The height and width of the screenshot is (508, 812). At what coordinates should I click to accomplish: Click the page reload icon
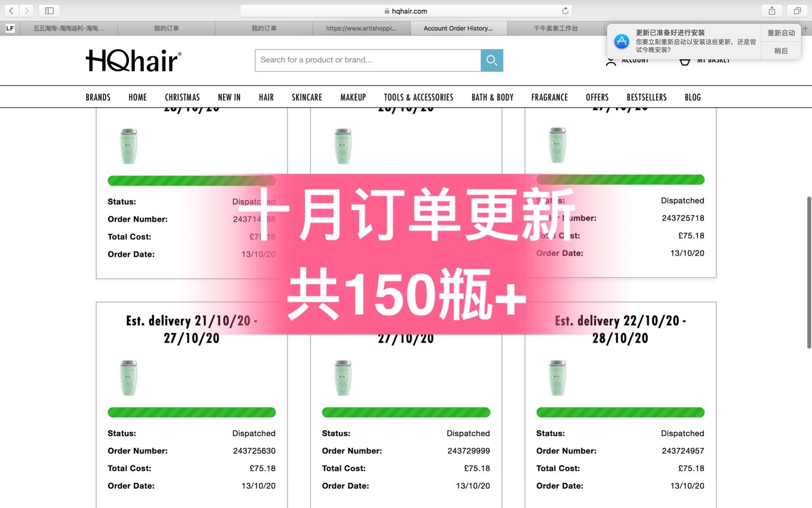coord(565,11)
